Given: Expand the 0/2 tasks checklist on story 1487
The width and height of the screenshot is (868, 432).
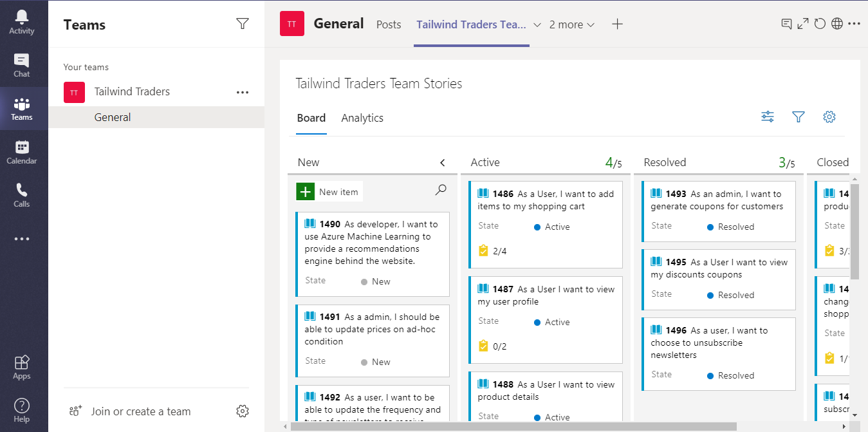Looking at the screenshot, I should (492, 346).
